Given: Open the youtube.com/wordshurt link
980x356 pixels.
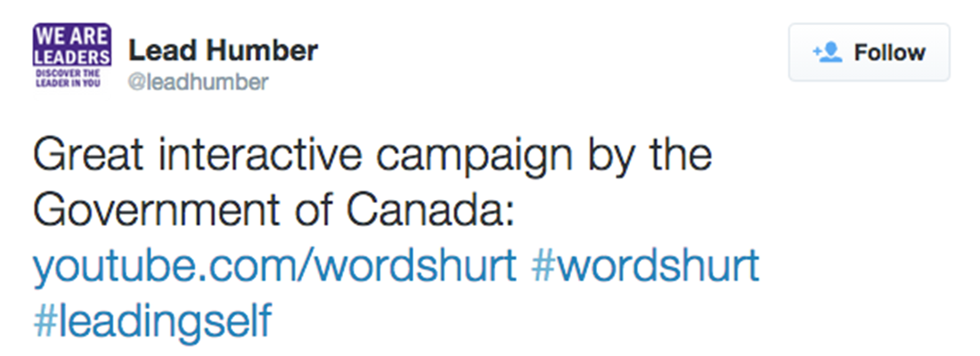Looking at the screenshot, I should (275, 267).
